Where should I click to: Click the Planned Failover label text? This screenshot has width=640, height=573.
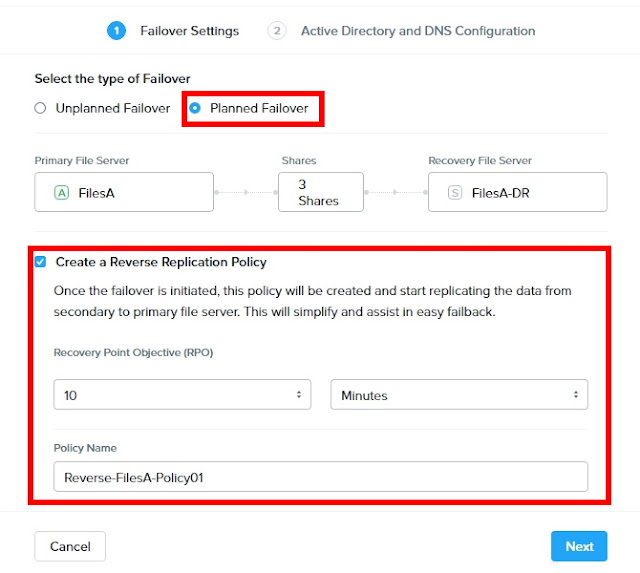pyautogui.click(x=258, y=108)
